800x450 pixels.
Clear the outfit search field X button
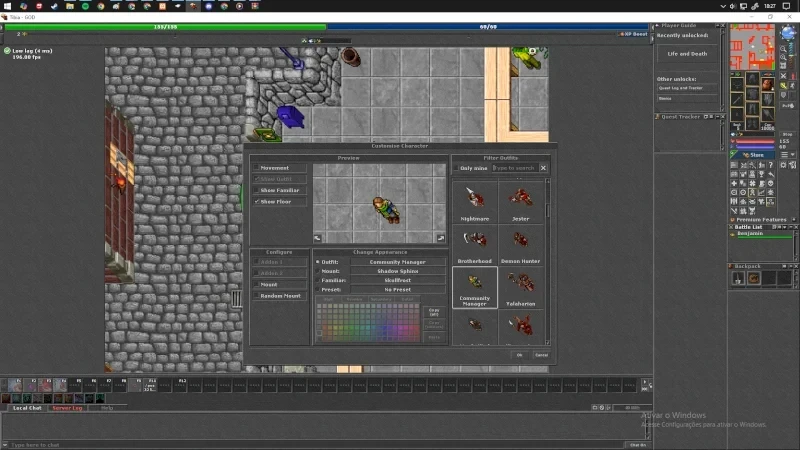[543, 168]
